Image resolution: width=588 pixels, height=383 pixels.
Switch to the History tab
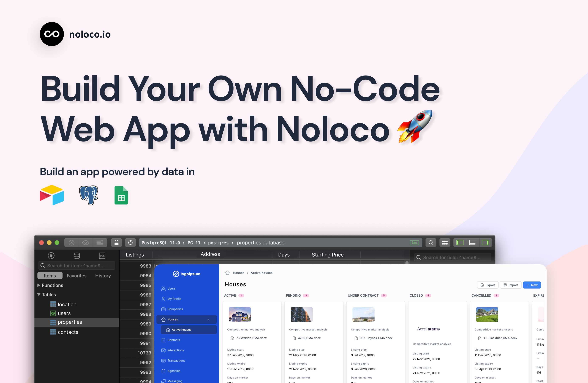(103, 275)
